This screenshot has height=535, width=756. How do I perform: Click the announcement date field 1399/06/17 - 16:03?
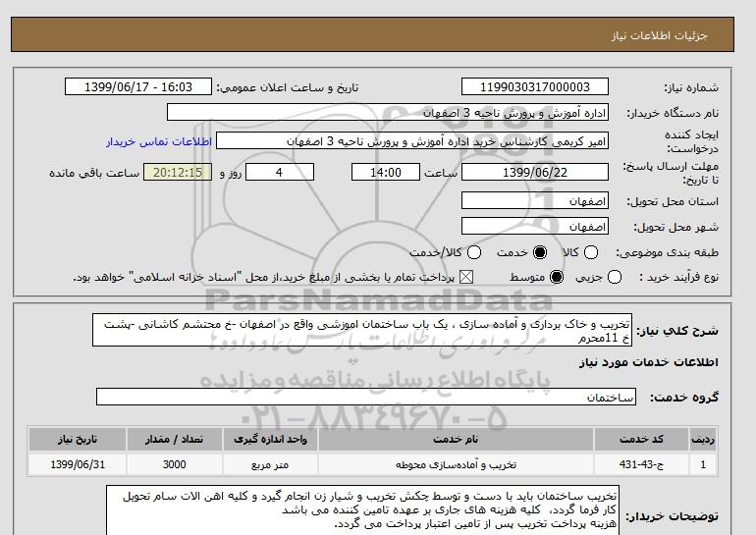[x=138, y=86]
